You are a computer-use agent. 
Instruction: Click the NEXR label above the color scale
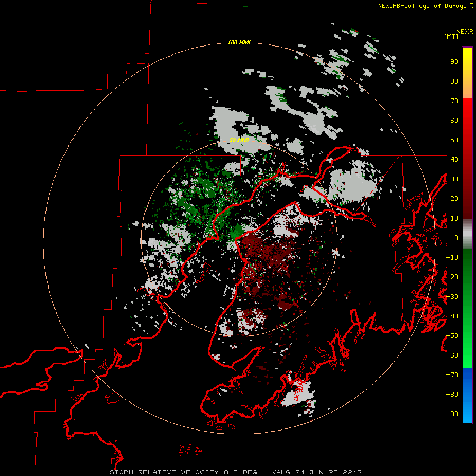click(464, 32)
